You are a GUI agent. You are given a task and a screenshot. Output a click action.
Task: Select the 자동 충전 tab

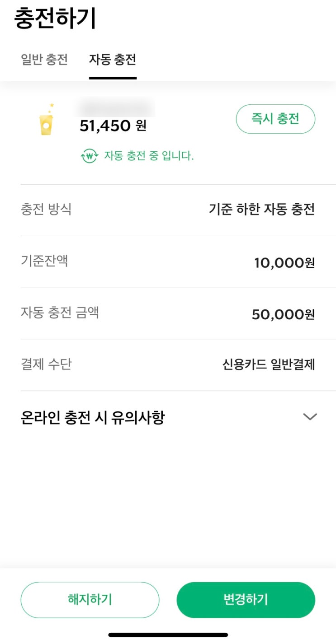point(113,60)
